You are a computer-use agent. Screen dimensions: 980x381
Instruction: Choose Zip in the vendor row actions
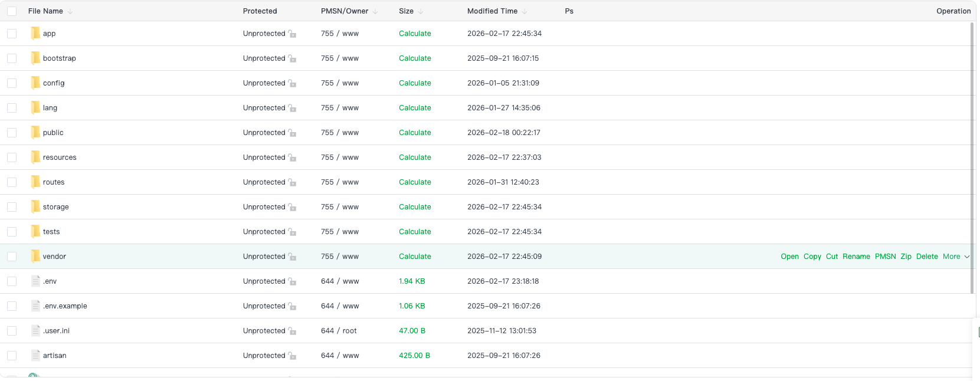[906, 257]
